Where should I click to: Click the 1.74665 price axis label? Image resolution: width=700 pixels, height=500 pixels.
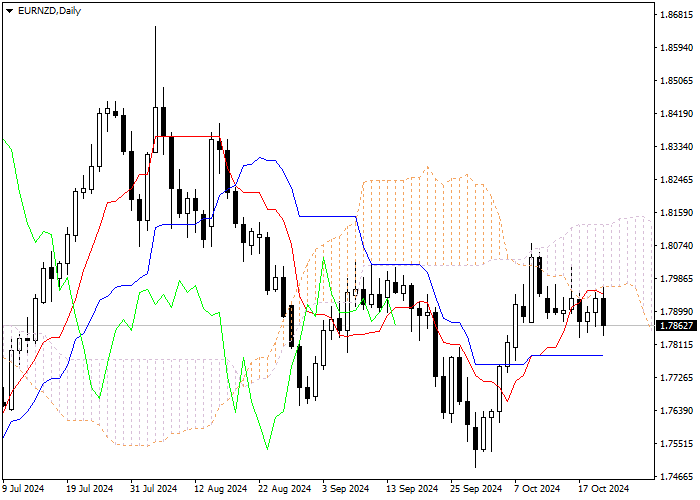[676, 477]
